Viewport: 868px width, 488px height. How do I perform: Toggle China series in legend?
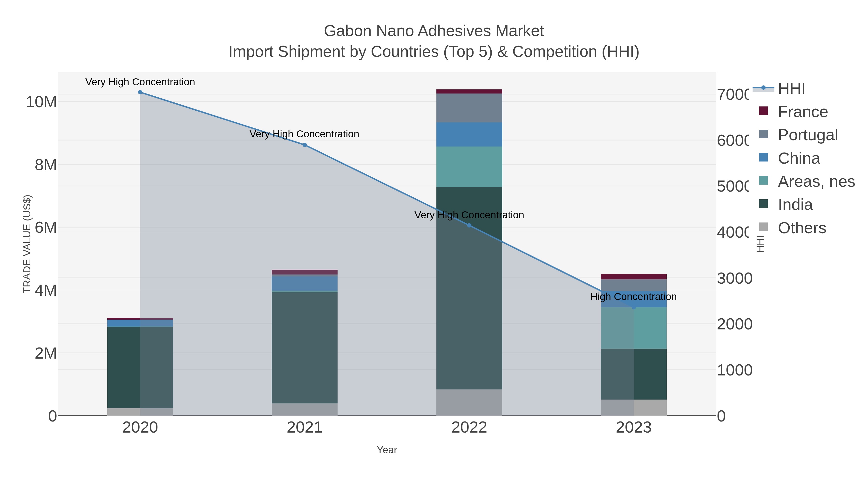pos(789,158)
